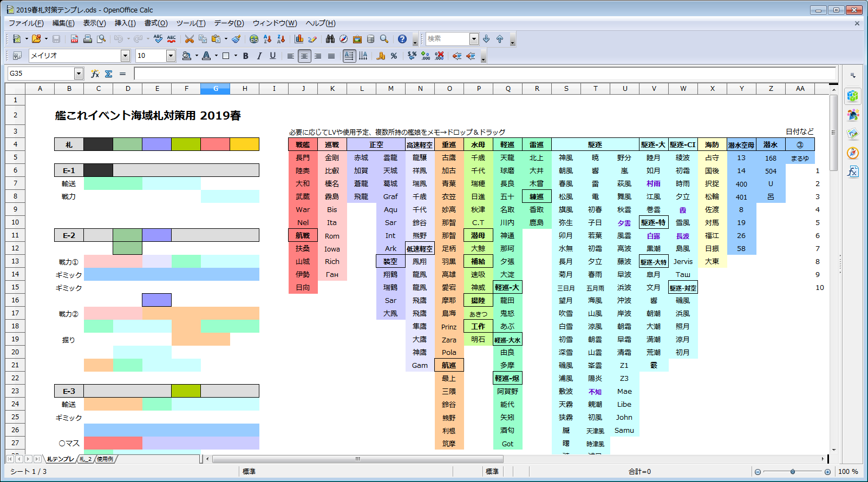This screenshot has width=868, height=482.
Task: Open Page Preview icon
Action: (101, 39)
